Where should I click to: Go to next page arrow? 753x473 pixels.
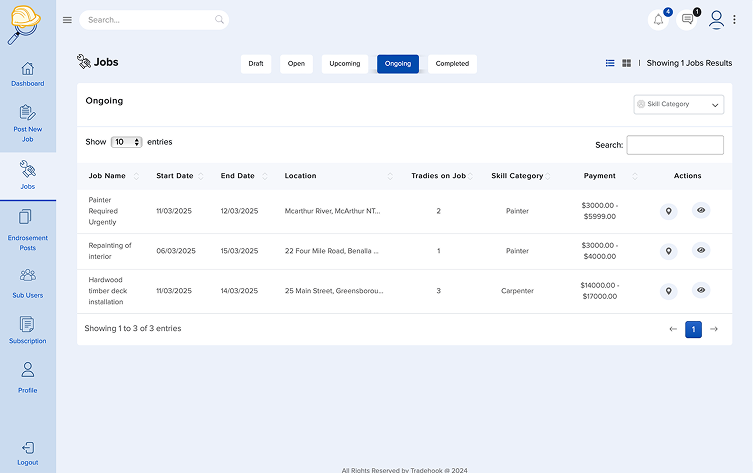tap(714, 329)
